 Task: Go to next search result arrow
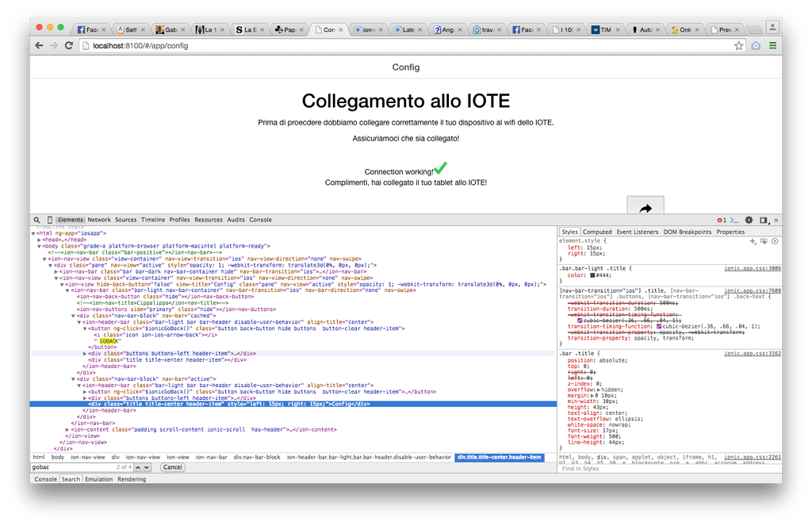[147, 467]
